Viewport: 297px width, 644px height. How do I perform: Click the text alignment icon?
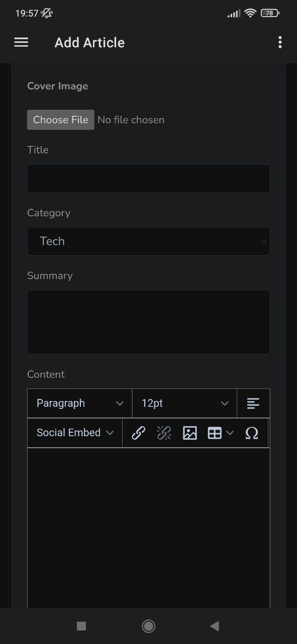click(253, 403)
